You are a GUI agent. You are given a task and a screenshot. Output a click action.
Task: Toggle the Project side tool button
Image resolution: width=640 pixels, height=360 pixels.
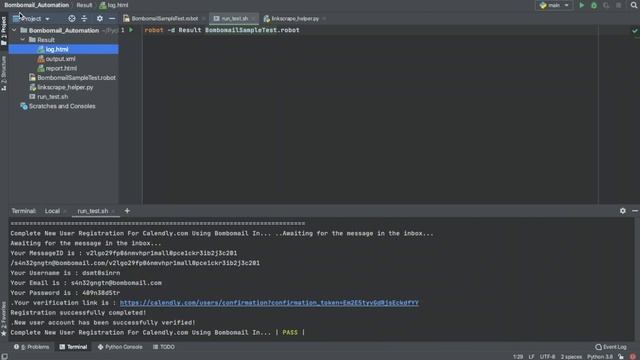[x=4, y=31]
